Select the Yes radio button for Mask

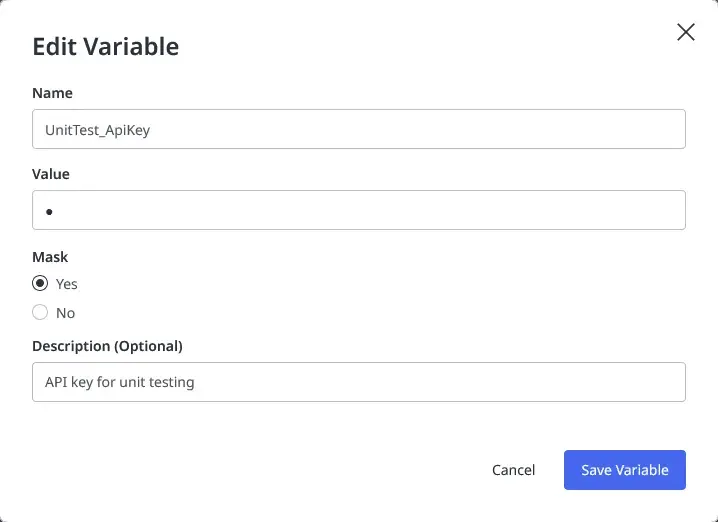tap(40, 284)
